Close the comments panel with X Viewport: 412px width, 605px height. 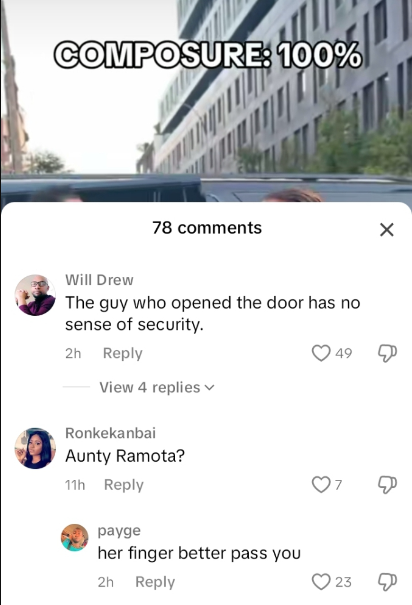(x=387, y=230)
